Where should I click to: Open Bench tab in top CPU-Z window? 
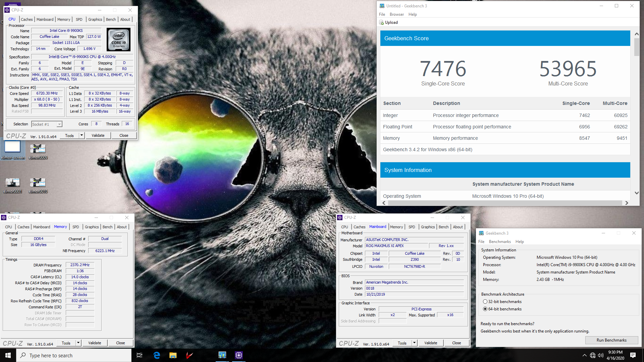click(x=111, y=19)
